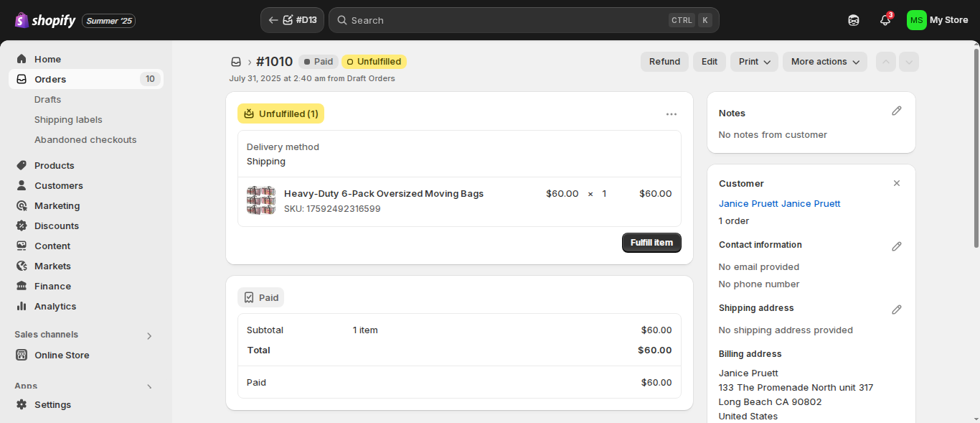
Task: Click the Refund button
Action: (x=664, y=62)
